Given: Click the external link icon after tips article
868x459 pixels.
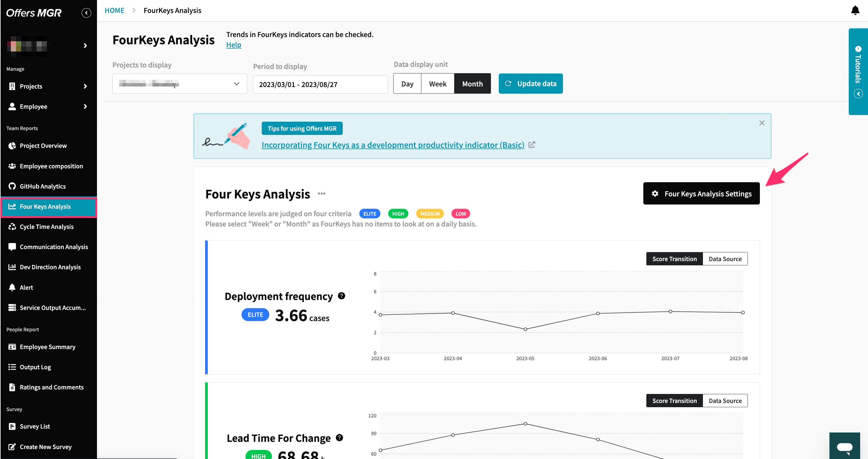Looking at the screenshot, I should tap(532, 145).
